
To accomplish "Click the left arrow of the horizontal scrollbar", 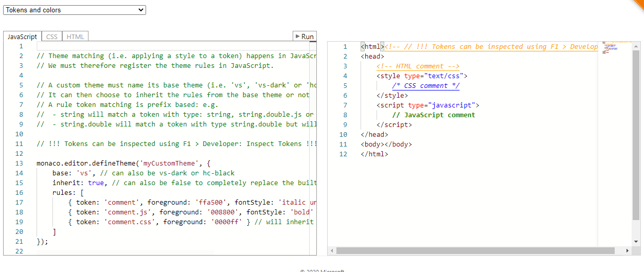I will pos(331,250).
